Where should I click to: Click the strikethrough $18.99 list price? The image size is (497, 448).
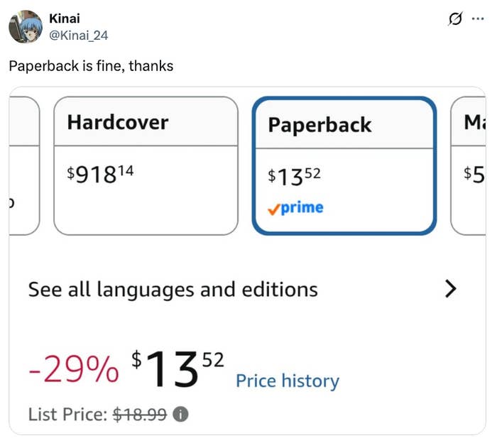pyautogui.click(x=140, y=415)
